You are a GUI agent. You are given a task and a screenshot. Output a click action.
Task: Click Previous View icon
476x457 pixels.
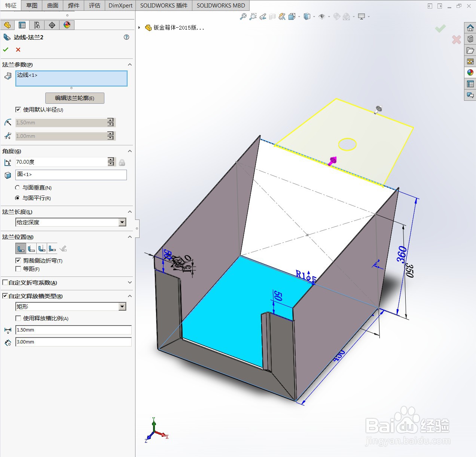pos(263,16)
